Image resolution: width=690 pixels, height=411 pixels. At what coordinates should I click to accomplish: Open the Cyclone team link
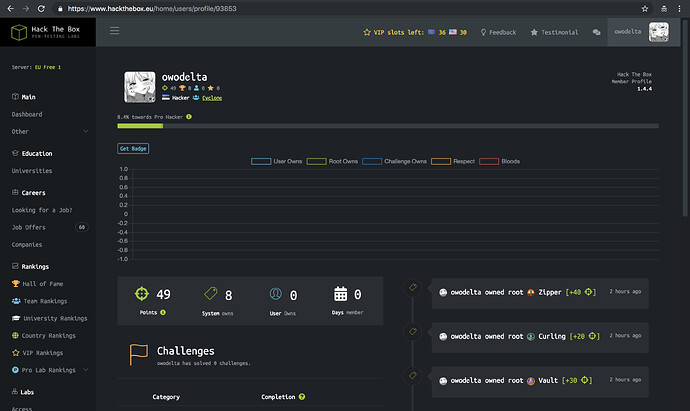212,98
